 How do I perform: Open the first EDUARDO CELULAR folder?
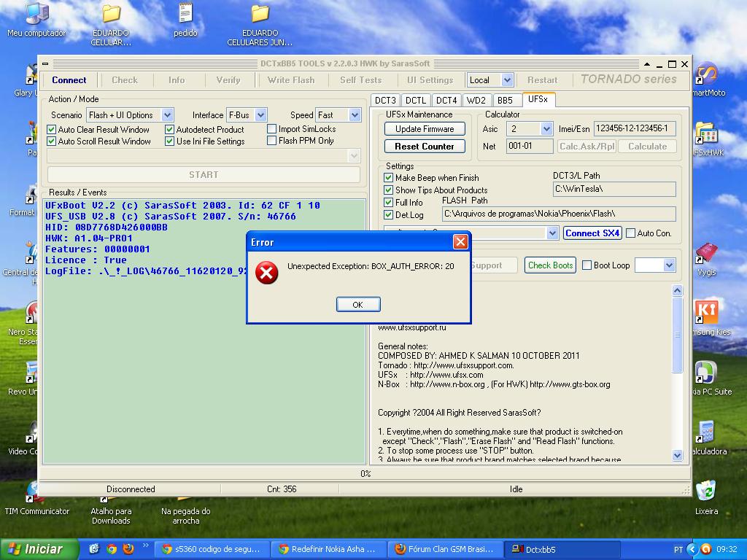coord(111,25)
